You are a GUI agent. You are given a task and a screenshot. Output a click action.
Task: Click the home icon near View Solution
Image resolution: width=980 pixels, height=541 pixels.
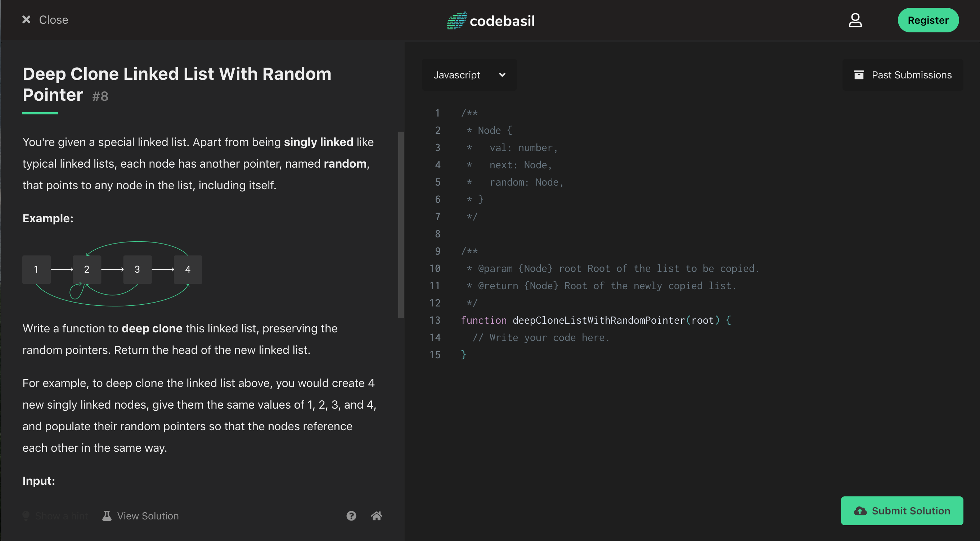[x=377, y=516]
